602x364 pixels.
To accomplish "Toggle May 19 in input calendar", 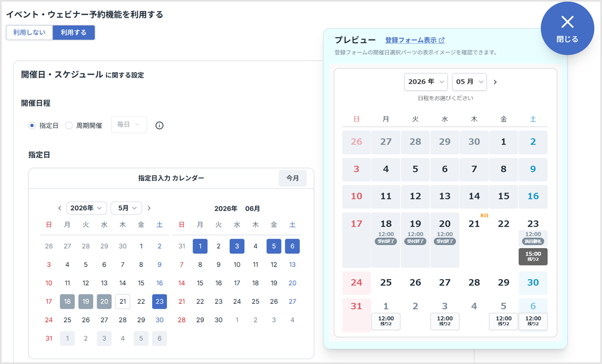I will (85, 302).
